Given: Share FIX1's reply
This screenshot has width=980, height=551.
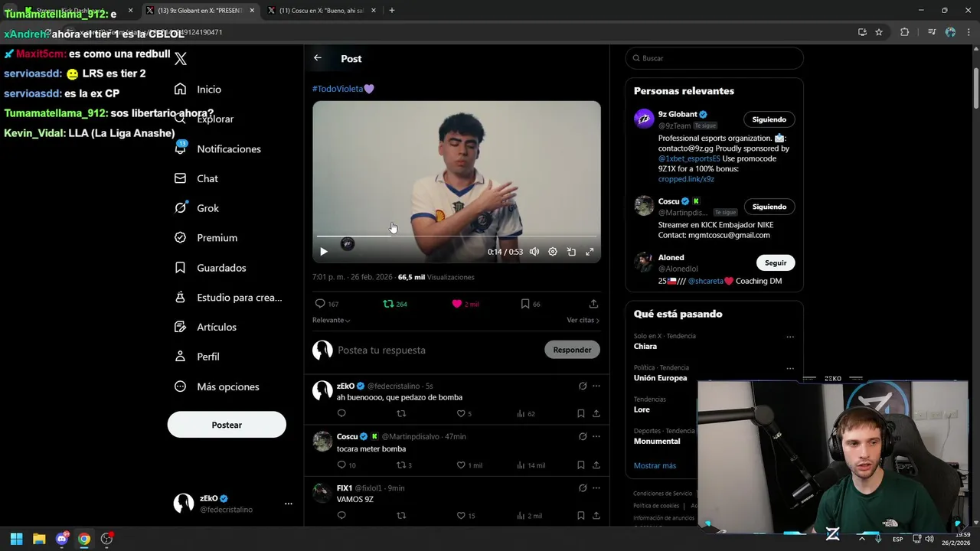Looking at the screenshot, I should 596,516.
